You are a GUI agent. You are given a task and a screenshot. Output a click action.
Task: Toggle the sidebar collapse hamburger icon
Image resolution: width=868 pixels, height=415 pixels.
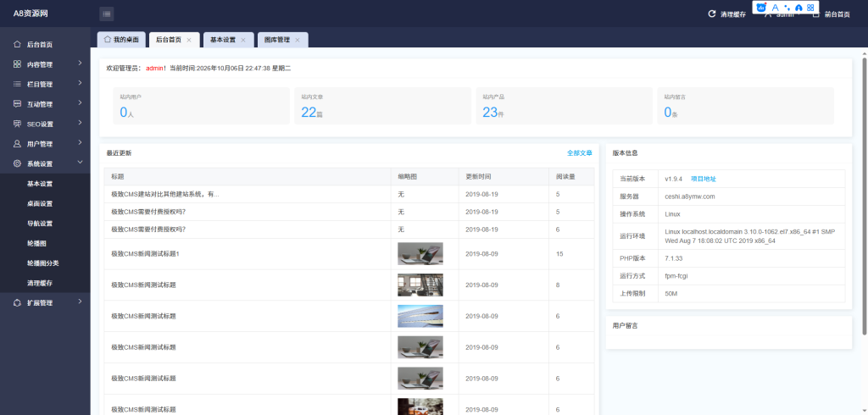pyautogui.click(x=107, y=14)
